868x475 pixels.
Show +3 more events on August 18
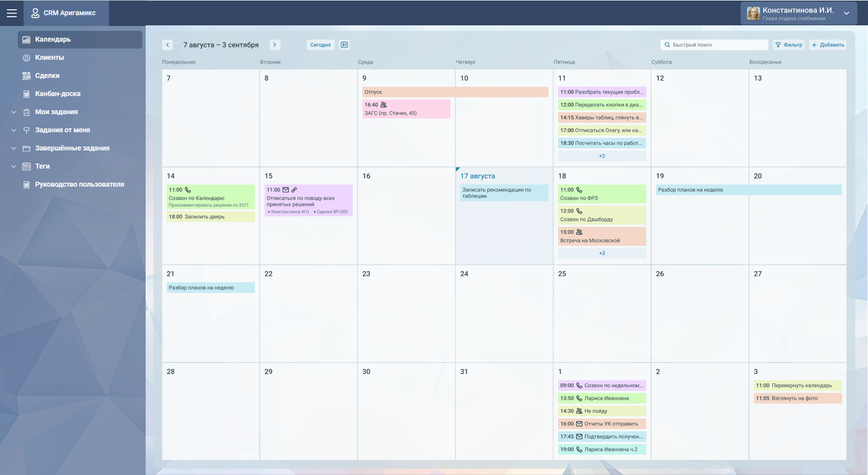(602, 253)
